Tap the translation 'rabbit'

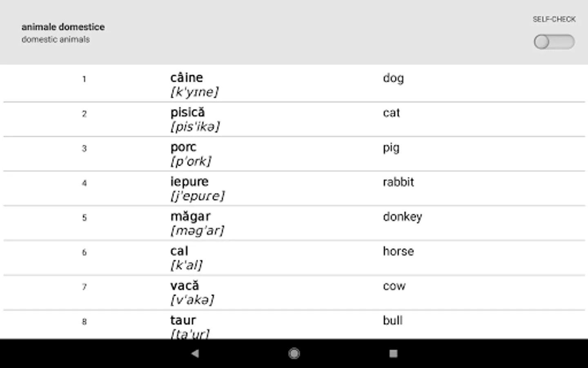pyautogui.click(x=398, y=182)
